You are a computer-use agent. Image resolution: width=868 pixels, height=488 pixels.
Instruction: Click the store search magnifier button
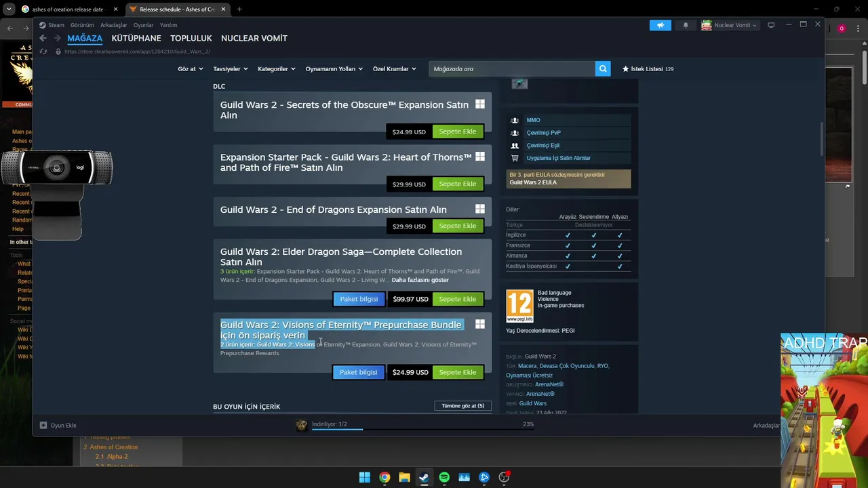(x=603, y=68)
